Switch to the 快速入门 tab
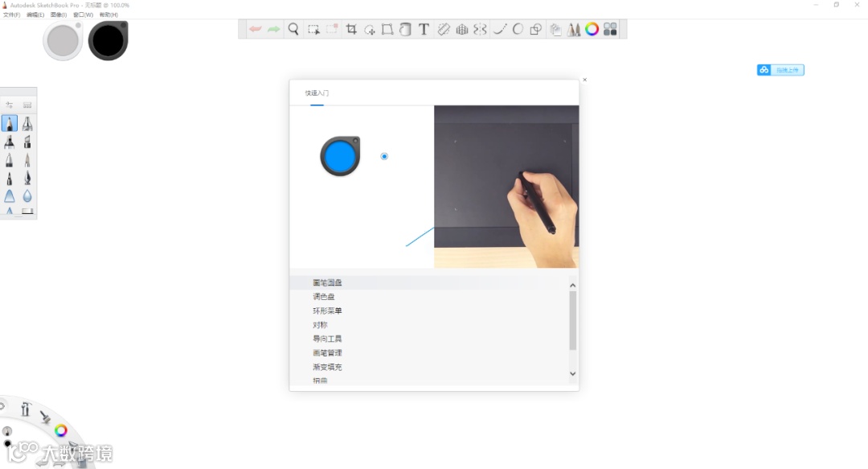The height and width of the screenshot is (469, 868). point(317,93)
